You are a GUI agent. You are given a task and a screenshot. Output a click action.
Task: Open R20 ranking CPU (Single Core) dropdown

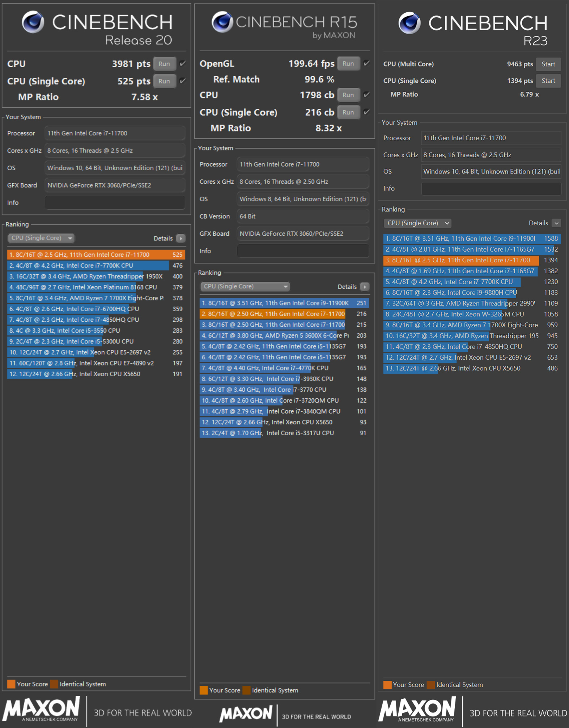[x=41, y=238]
